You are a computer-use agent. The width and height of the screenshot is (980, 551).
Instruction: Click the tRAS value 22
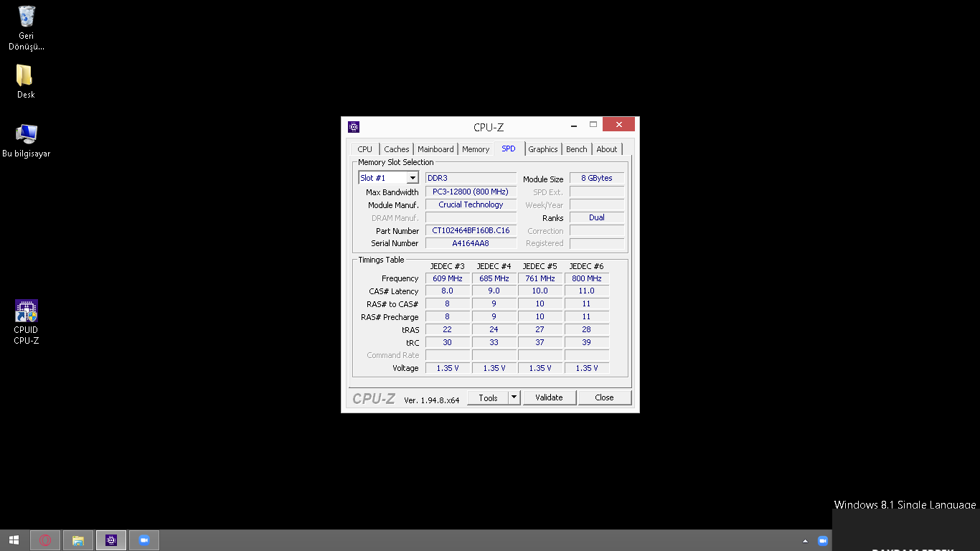[x=448, y=329]
